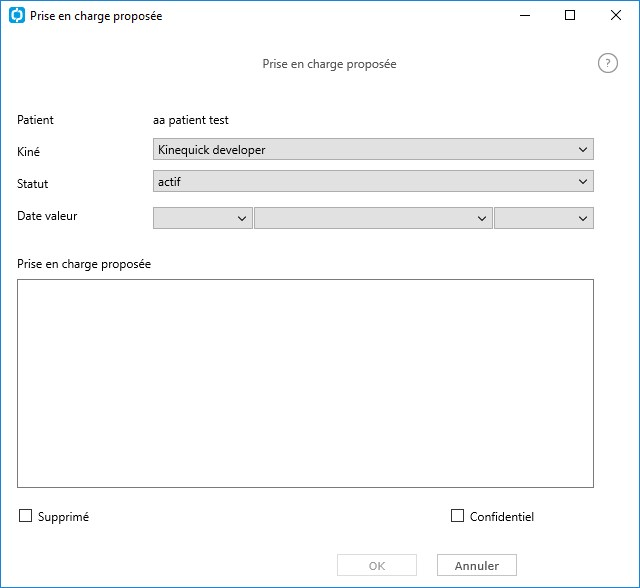Open the day dropdown of Date valeur
640x588 pixels.
(202, 218)
